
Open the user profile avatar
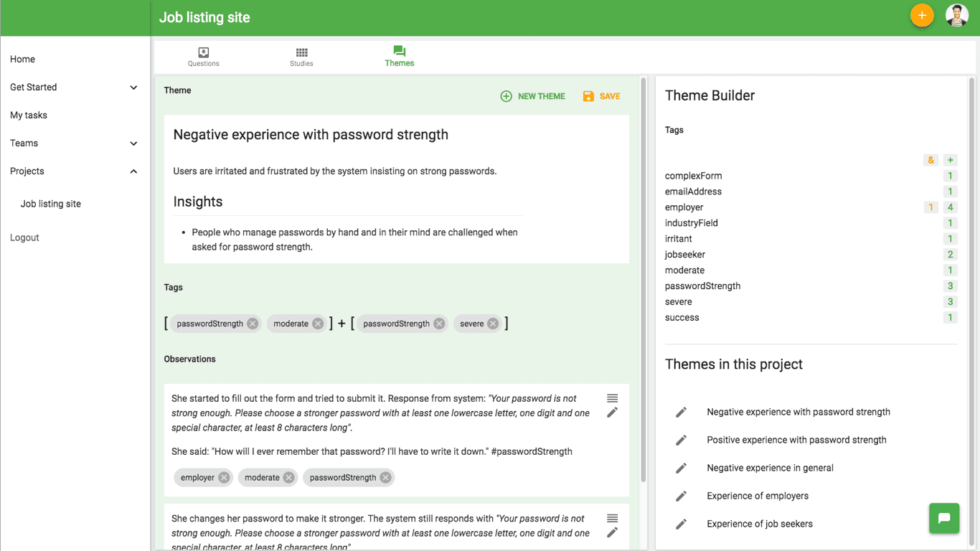pyautogui.click(x=956, y=16)
